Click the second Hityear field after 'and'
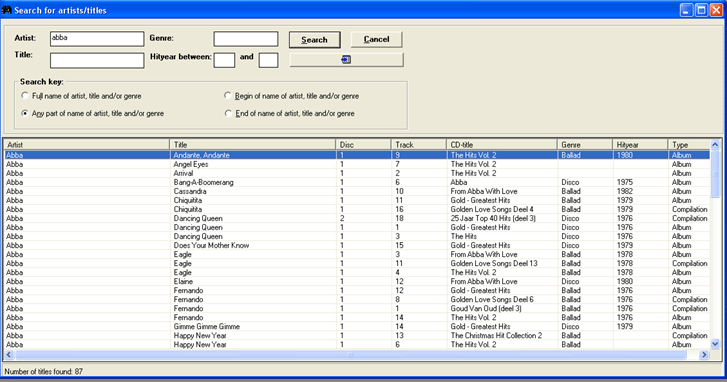The image size is (727, 382). (x=268, y=60)
